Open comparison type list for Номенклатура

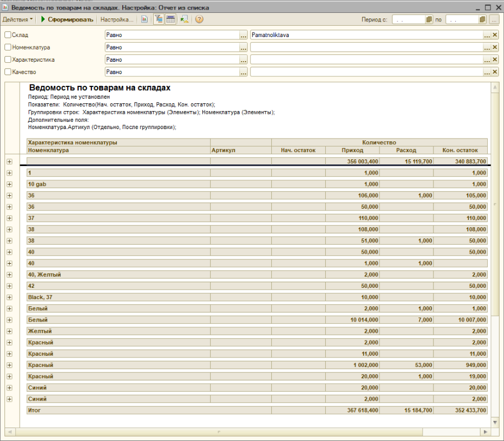pyautogui.click(x=244, y=48)
